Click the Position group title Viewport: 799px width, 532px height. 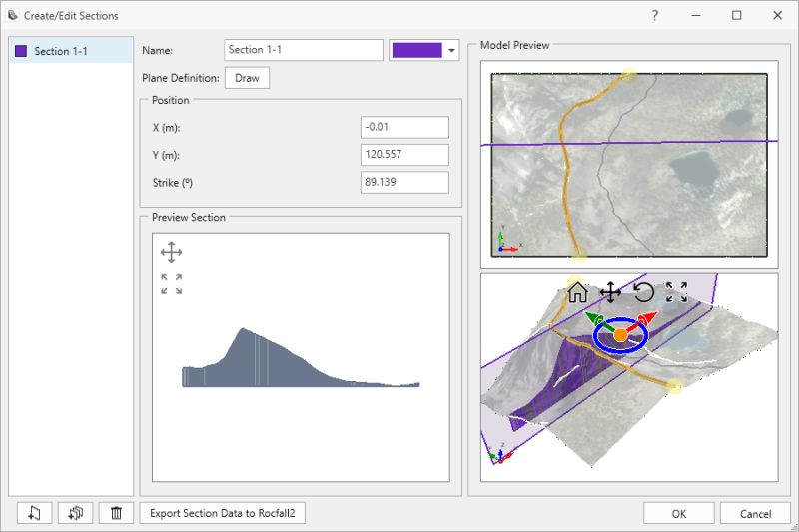pyautogui.click(x=170, y=100)
